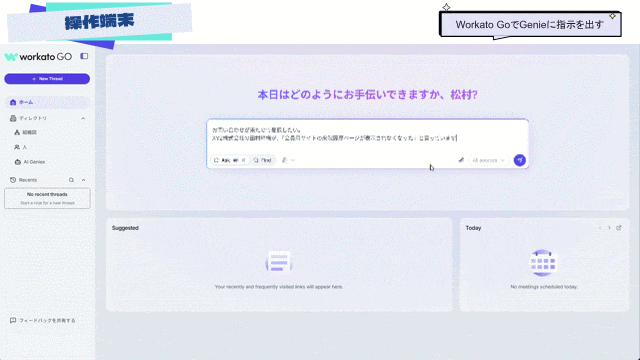Open the ディレクトリ section
The width and height of the screenshot is (640, 360).
click(33, 118)
